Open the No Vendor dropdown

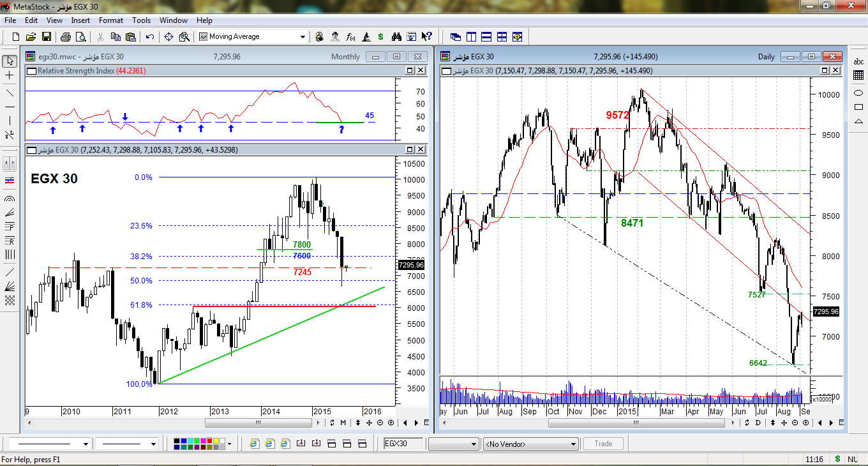[531, 444]
